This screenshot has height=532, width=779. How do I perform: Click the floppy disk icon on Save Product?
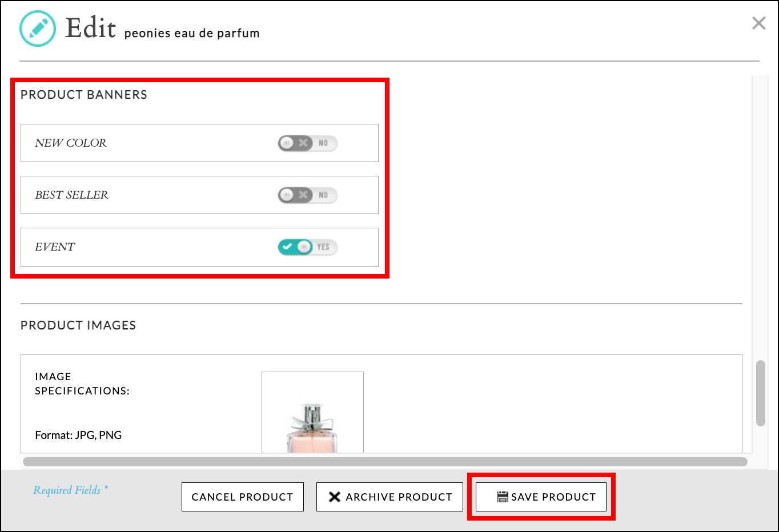(503, 497)
